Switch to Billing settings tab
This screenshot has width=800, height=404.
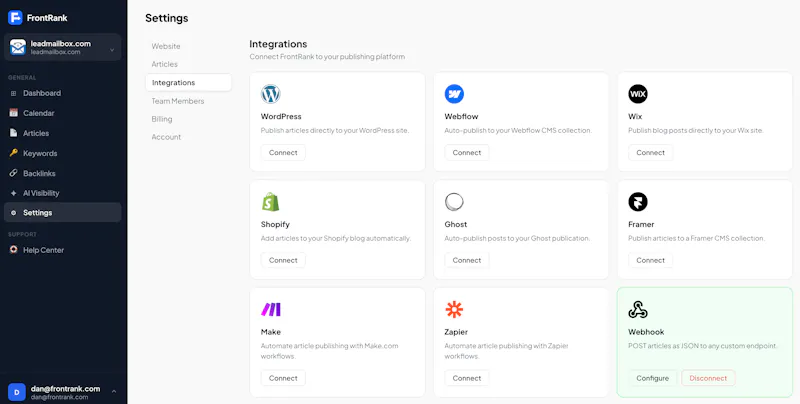point(162,119)
